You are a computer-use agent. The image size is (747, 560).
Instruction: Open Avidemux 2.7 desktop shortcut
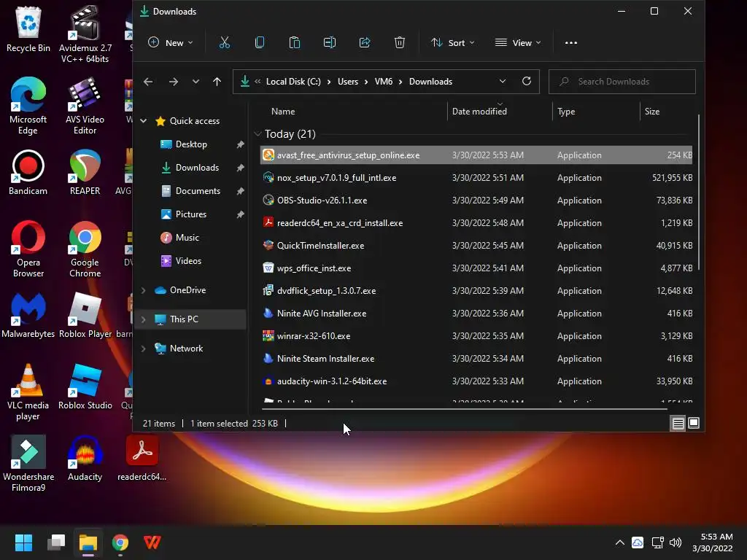(x=85, y=34)
